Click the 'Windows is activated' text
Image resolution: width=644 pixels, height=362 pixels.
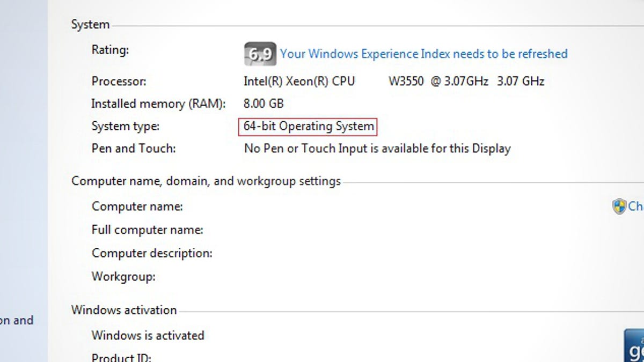(148, 336)
